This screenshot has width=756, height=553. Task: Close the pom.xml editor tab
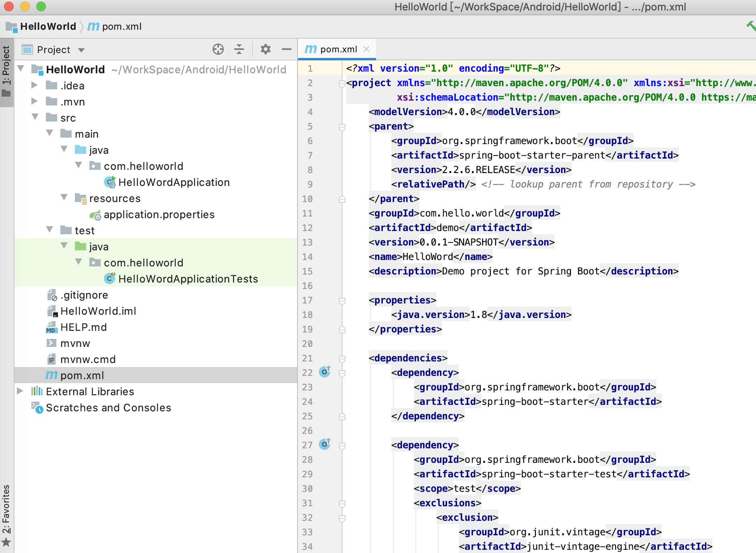tap(366, 49)
